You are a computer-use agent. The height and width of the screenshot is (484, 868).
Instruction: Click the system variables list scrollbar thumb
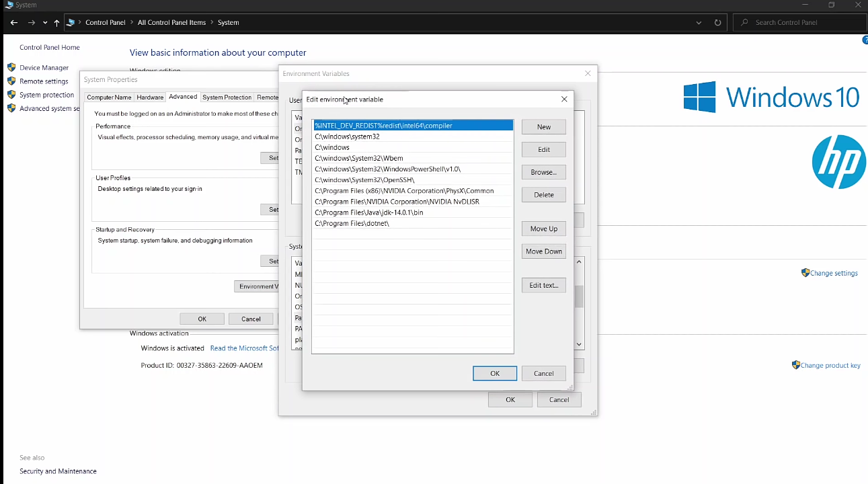[x=579, y=296]
